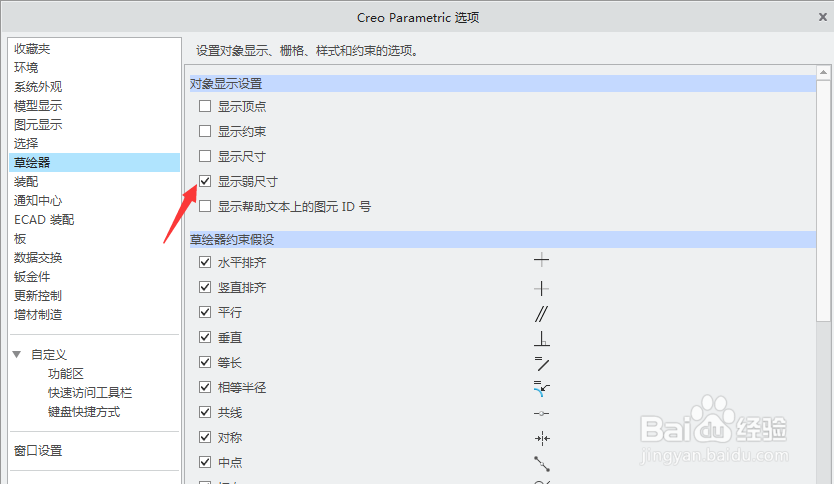Click the equal radius constraint icon
834x484 pixels.
tap(541, 389)
